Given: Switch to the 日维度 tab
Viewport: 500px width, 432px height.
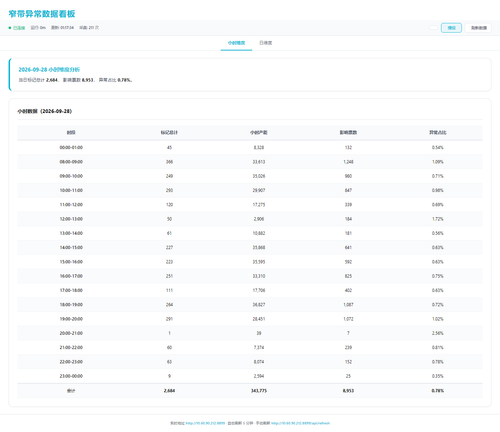Looking at the screenshot, I should [266, 43].
